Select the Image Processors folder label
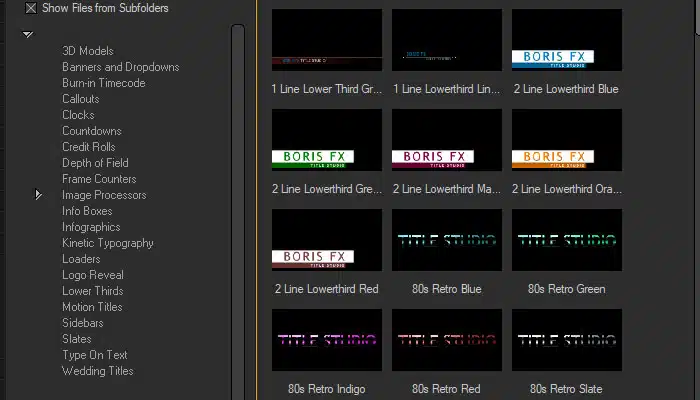This screenshot has height=400, width=700. coord(104,195)
